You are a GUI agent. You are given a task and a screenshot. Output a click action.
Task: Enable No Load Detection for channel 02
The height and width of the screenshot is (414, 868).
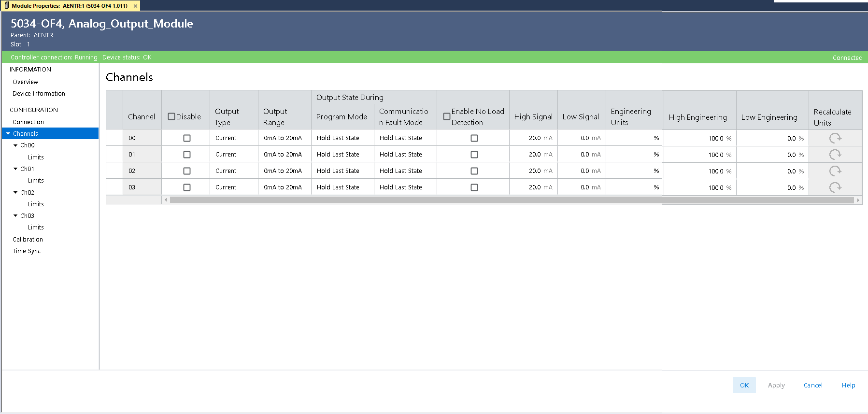pyautogui.click(x=474, y=171)
